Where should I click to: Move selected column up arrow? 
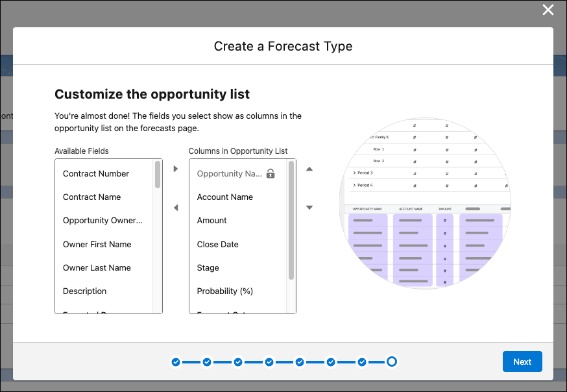(x=309, y=169)
